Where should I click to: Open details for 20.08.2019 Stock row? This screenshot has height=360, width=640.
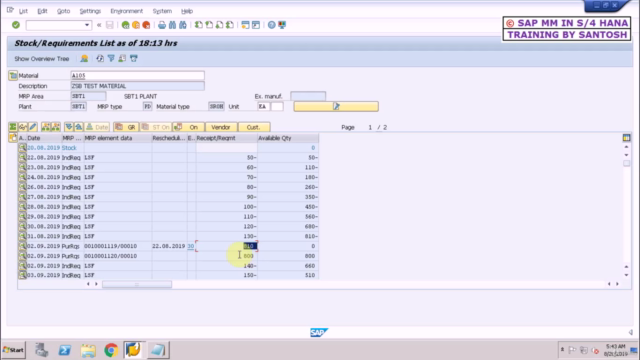[x=22, y=148]
